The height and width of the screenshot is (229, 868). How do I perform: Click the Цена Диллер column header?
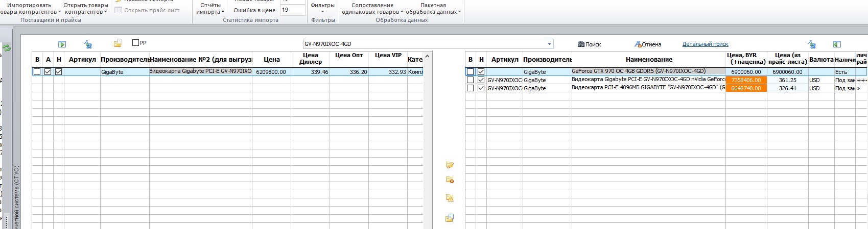tap(311, 59)
